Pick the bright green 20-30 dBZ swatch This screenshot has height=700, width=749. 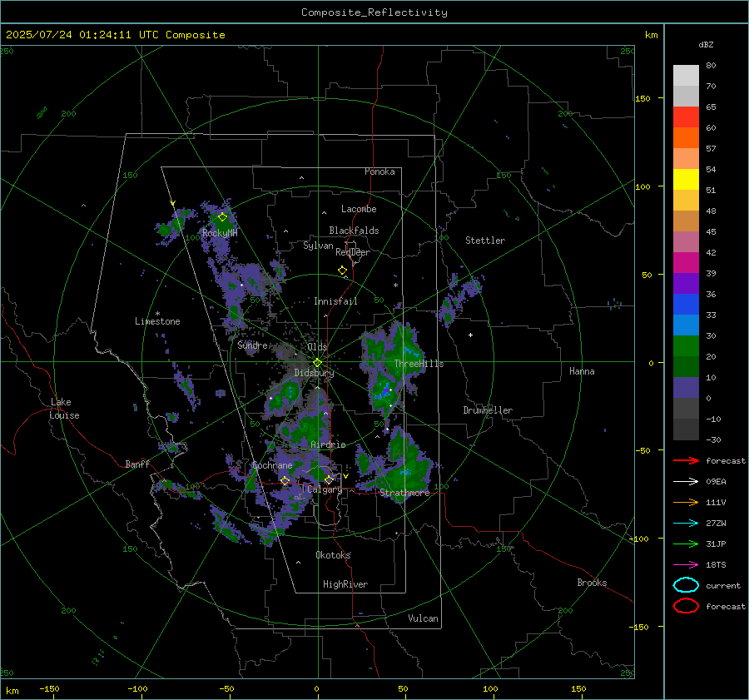coord(686,345)
